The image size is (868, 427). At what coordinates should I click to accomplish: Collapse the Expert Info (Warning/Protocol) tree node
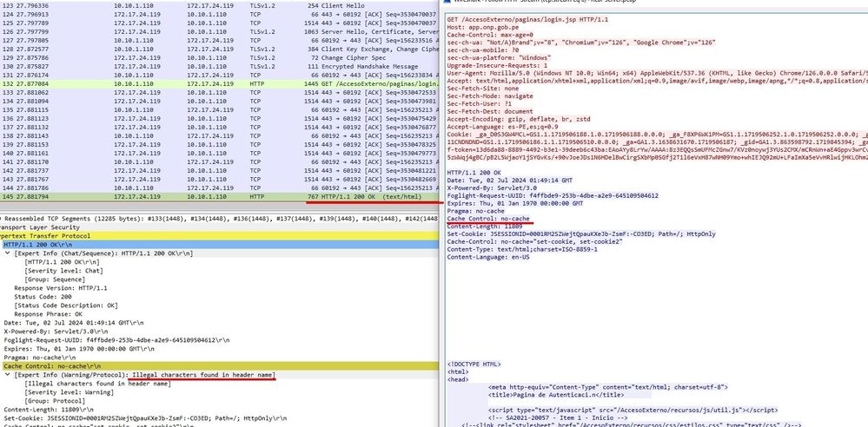coord(7,375)
